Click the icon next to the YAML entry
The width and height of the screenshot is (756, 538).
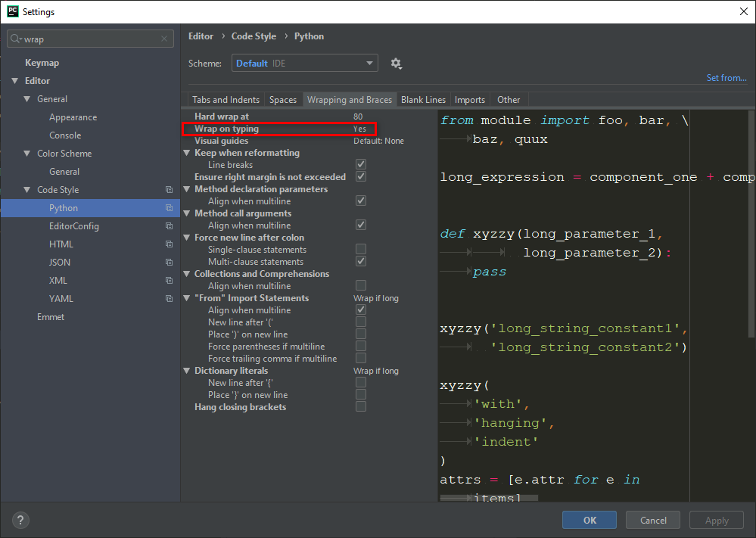coord(168,298)
